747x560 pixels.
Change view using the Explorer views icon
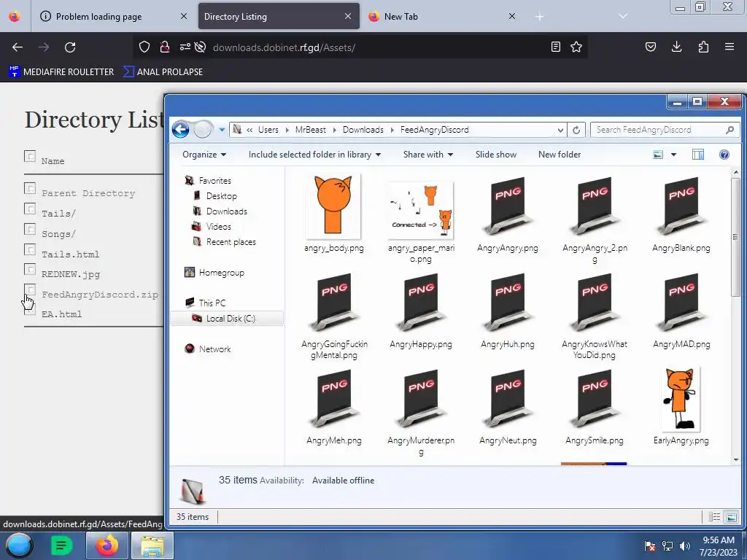(658, 155)
